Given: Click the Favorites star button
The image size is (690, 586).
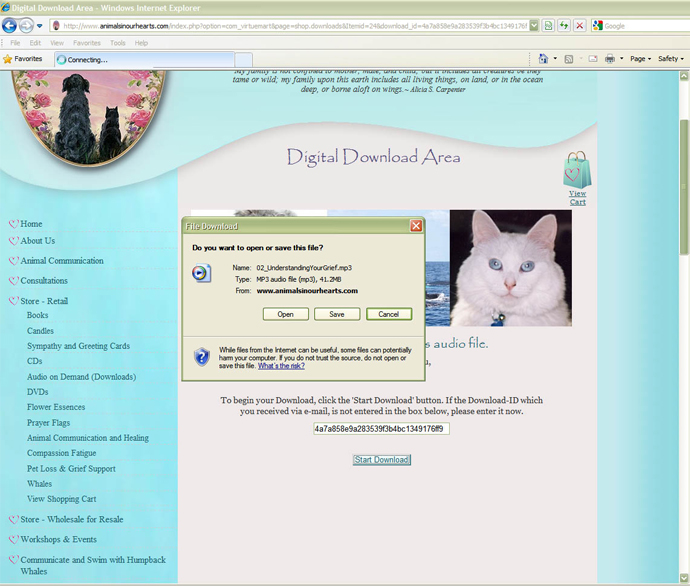Looking at the screenshot, I should (22, 59).
